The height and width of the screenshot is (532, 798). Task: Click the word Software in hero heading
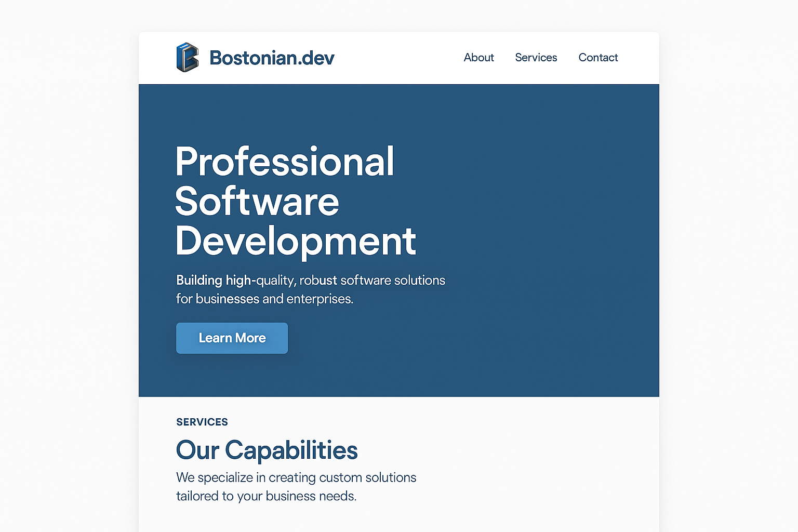(257, 202)
